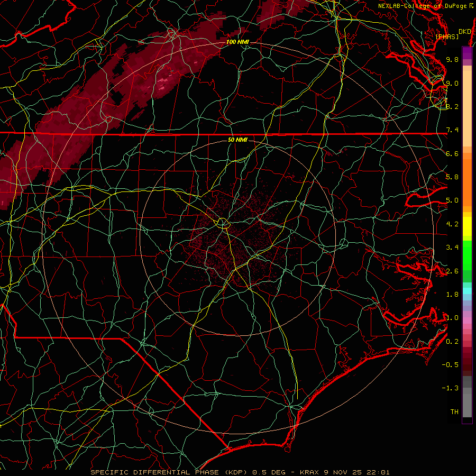Click the 100 NMI range ring label
The image size is (476, 476).
(237, 42)
